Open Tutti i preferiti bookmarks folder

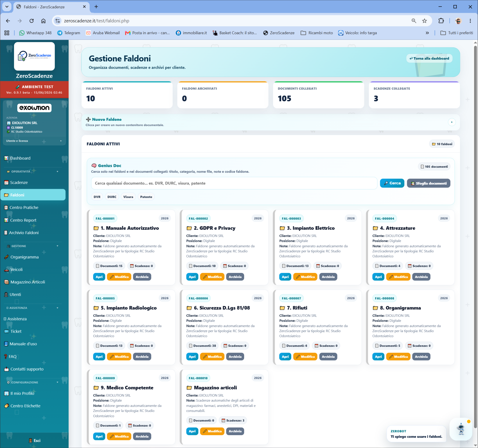point(456,33)
